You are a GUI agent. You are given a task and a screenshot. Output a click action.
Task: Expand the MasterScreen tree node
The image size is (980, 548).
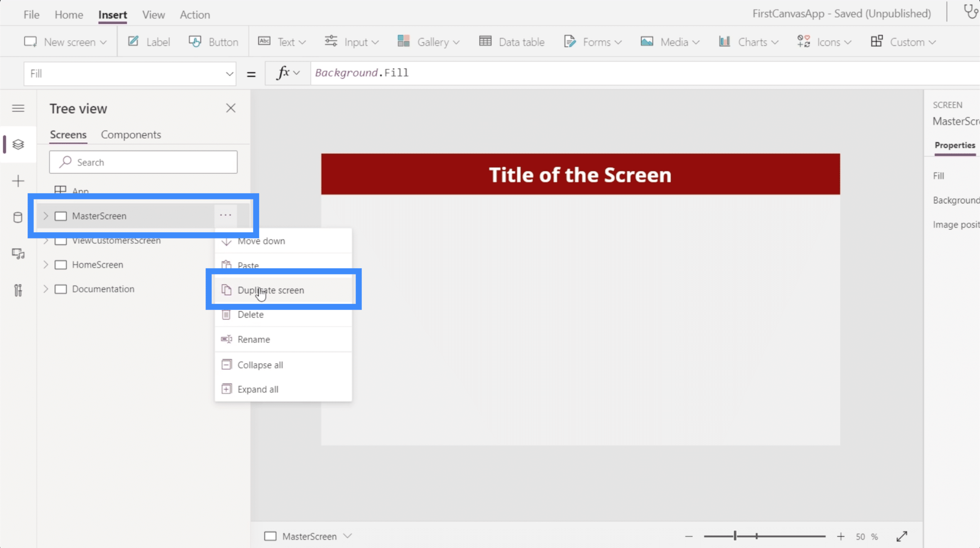(x=46, y=216)
